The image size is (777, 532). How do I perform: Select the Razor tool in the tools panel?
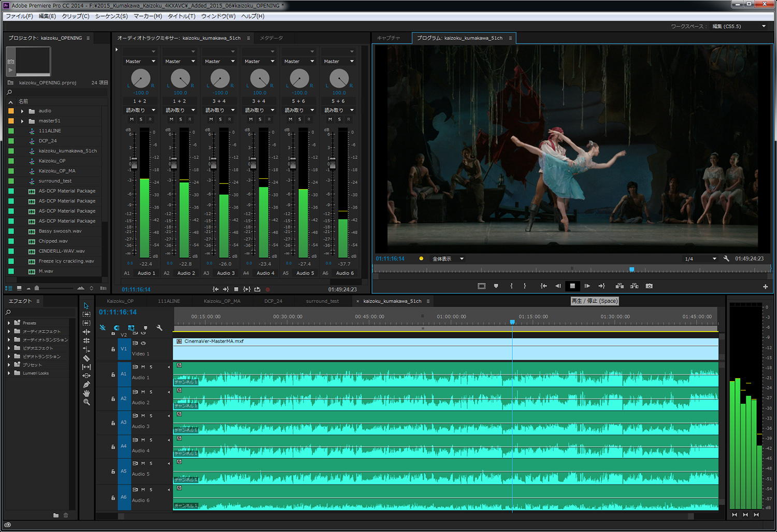[x=87, y=358]
